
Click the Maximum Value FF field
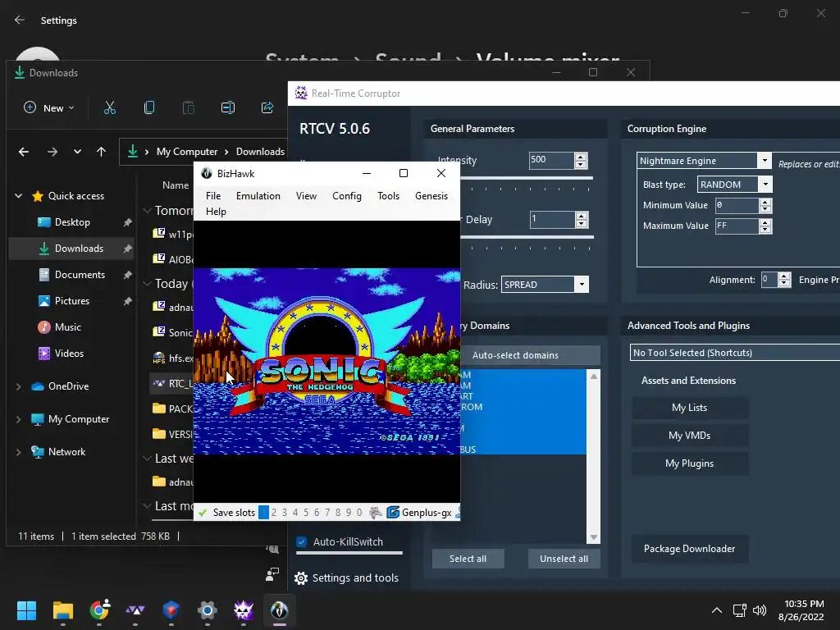pos(737,226)
